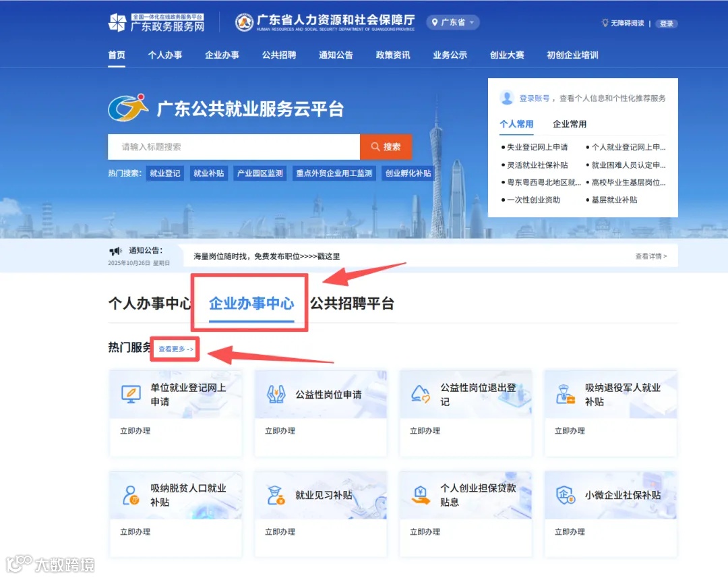728x578 pixels.
Task: Open the 政策资讯 nav menu
Action: (393, 55)
